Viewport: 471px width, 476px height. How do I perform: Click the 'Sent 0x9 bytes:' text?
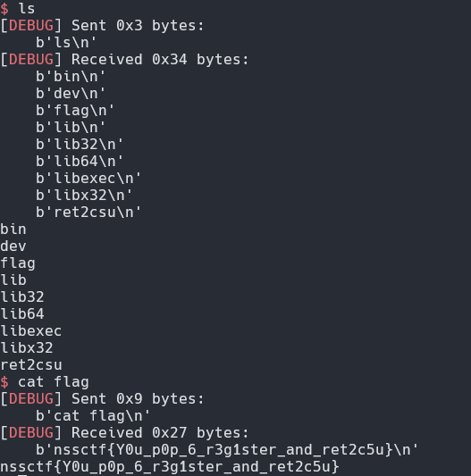138,398
